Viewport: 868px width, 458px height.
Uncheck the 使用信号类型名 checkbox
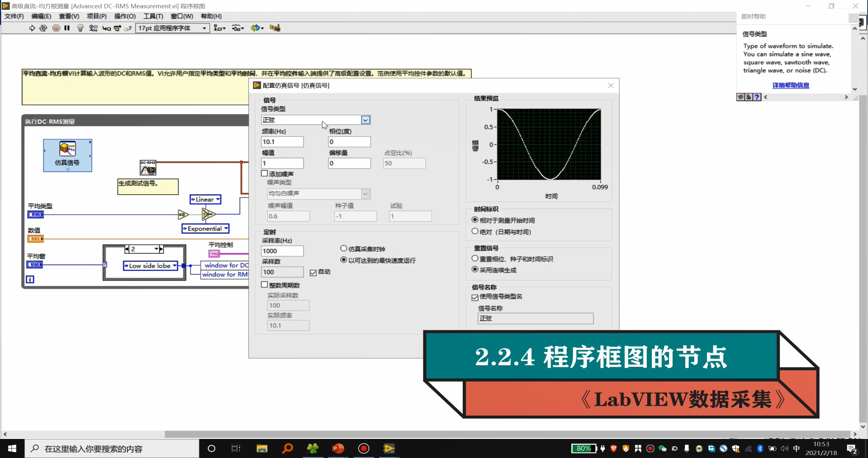tap(475, 297)
